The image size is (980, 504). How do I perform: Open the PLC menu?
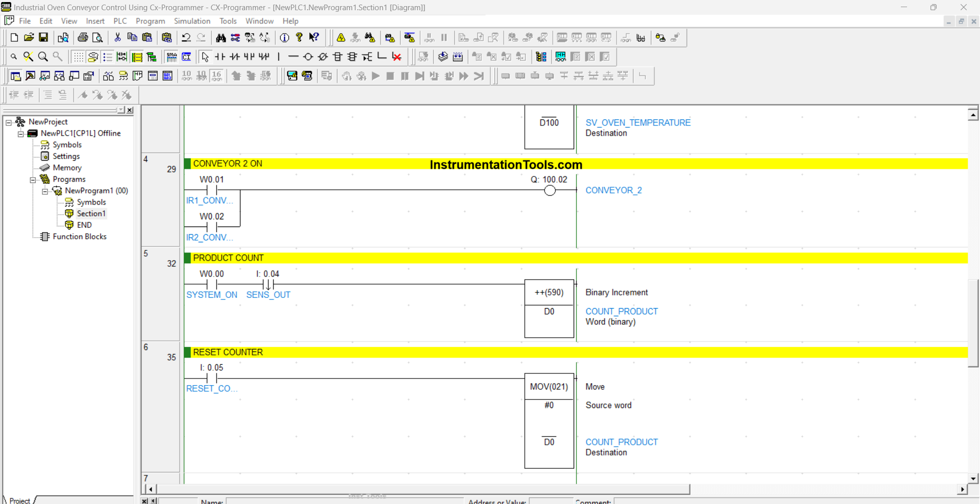[x=120, y=21]
